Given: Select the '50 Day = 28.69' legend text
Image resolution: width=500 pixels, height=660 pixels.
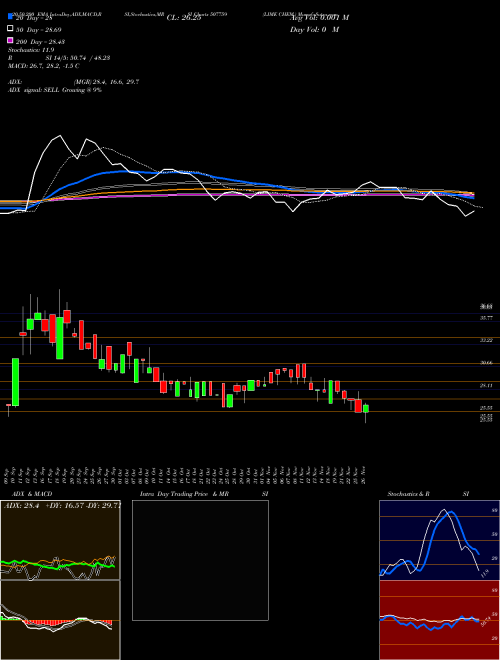Looking at the screenshot, I should coord(39,30).
